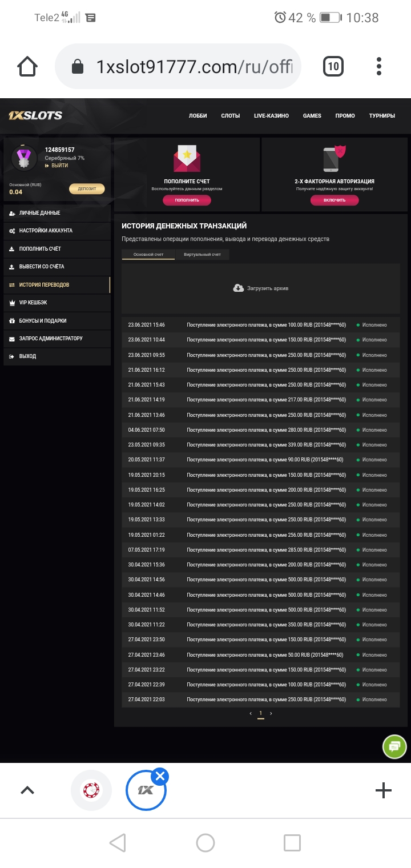Open live chat via green speech bubble icon
Viewport: 411px width, 868px height.
tap(393, 746)
